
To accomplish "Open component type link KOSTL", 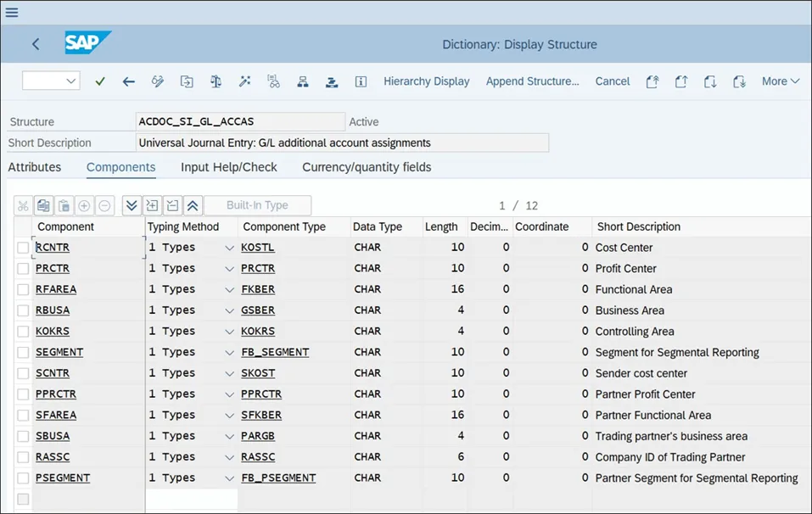I will (257, 248).
